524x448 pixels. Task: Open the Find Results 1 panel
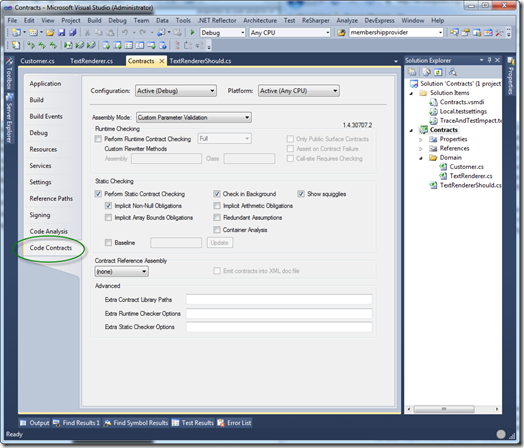click(x=76, y=423)
